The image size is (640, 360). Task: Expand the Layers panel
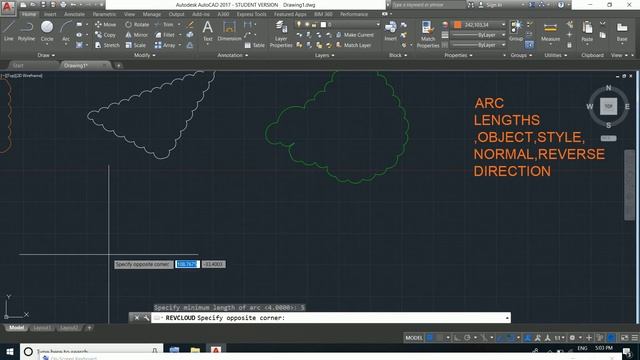[324, 55]
